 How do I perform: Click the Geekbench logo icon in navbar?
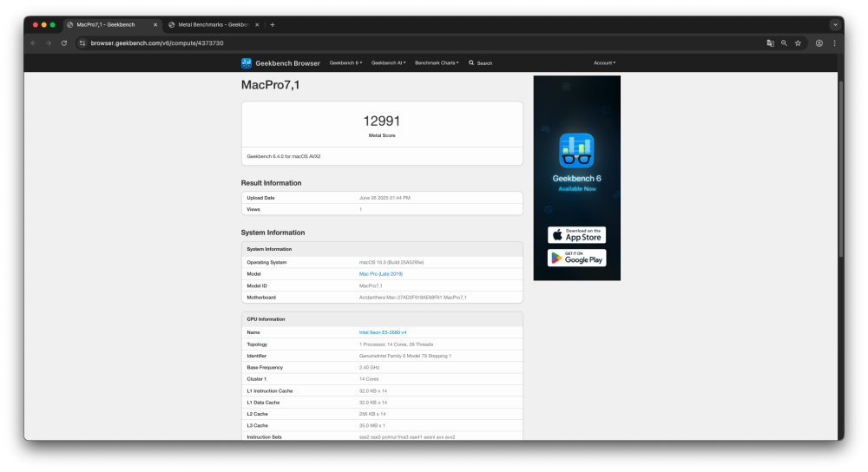247,63
